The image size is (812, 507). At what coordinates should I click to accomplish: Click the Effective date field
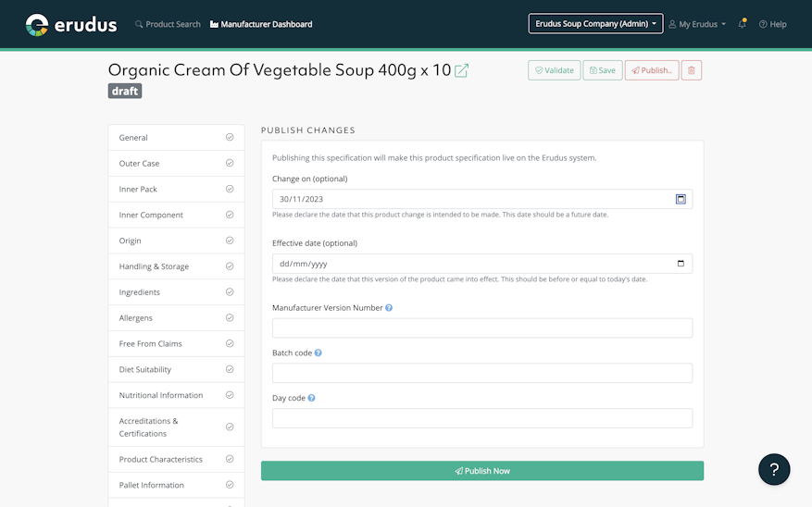[482, 264]
